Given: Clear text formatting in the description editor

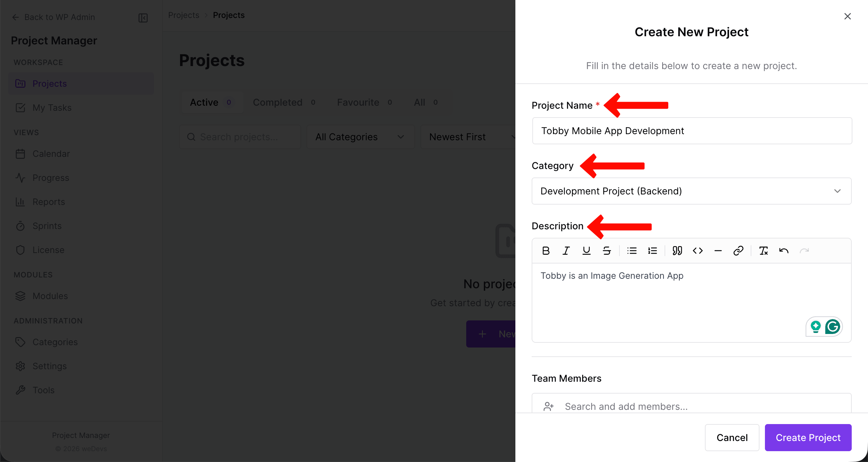Looking at the screenshot, I should (763, 251).
